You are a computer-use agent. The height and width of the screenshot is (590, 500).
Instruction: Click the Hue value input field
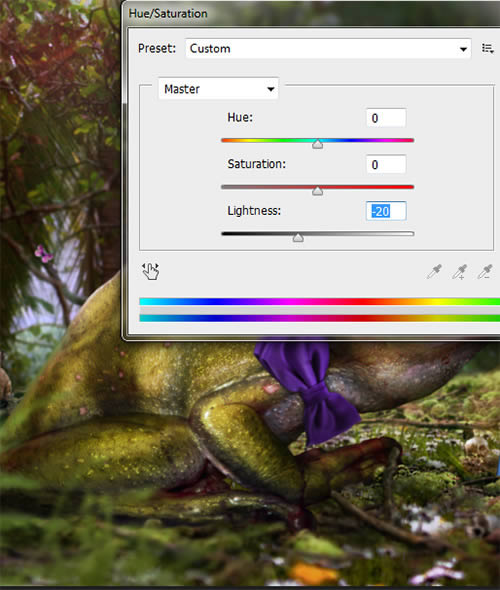[x=386, y=118]
